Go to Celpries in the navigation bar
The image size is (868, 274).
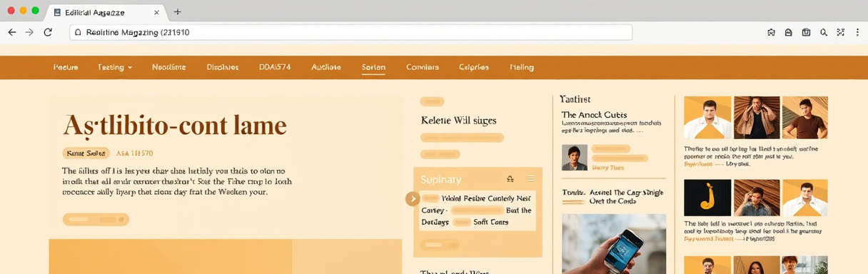[x=474, y=67]
